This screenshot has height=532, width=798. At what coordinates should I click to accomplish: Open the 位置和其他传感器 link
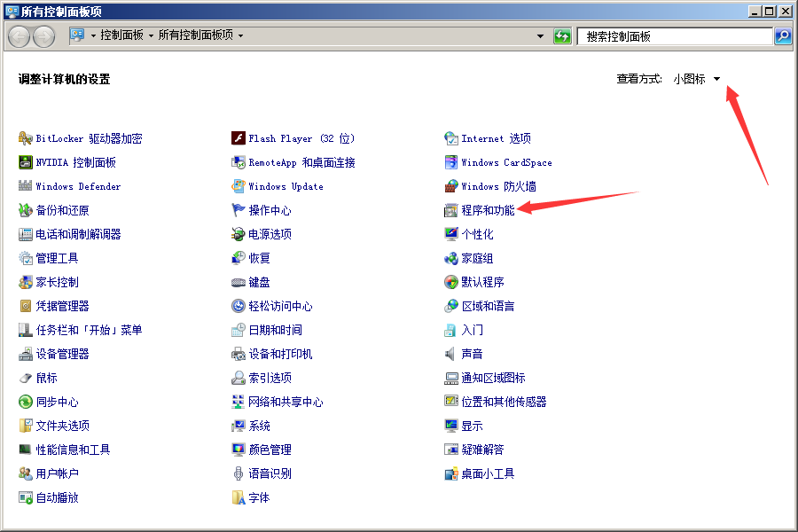point(504,402)
